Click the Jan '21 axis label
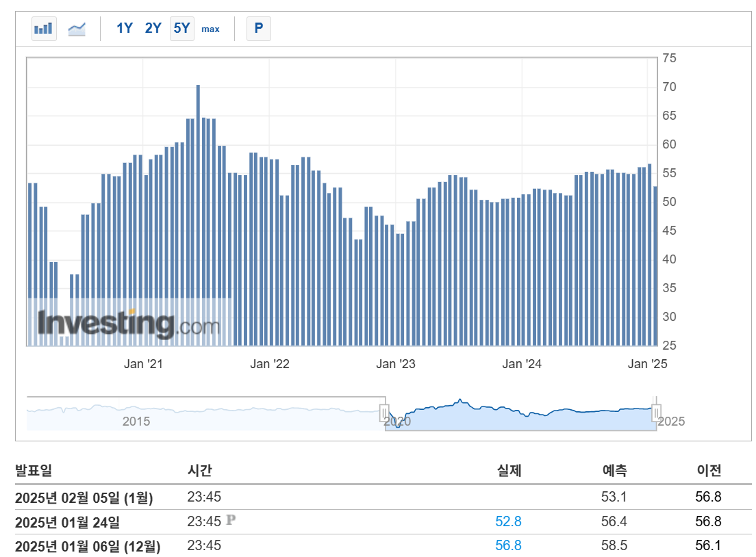This screenshot has width=756, height=557. coord(143,364)
